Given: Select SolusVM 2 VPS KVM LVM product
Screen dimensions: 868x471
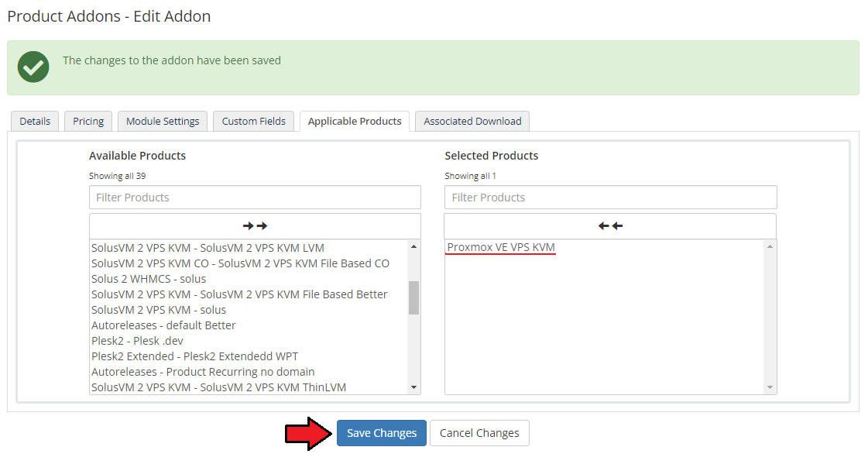Looking at the screenshot, I should coord(249,248).
